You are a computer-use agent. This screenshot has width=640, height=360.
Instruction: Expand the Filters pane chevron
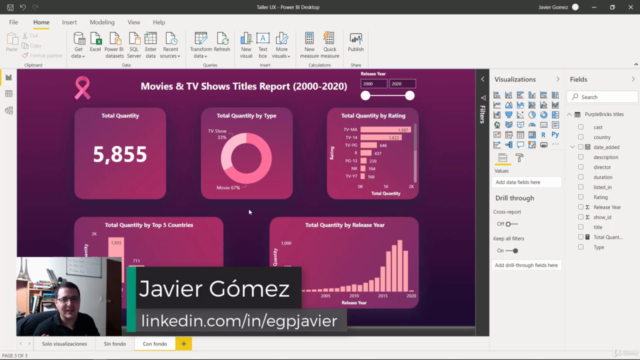coord(482,79)
